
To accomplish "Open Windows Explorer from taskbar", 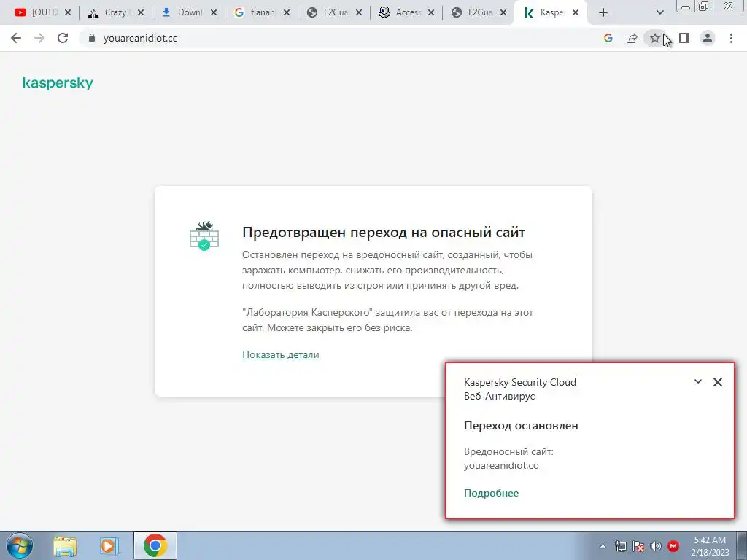I will pos(65,545).
